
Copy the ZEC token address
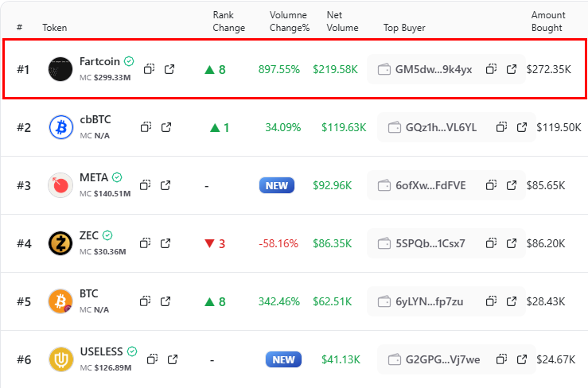pos(145,243)
